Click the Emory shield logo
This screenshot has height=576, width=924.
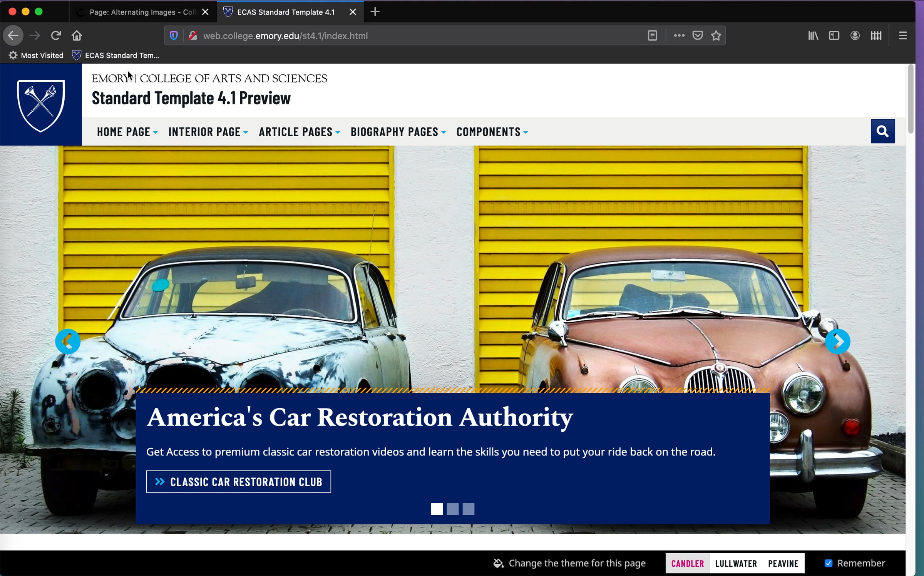41,105
